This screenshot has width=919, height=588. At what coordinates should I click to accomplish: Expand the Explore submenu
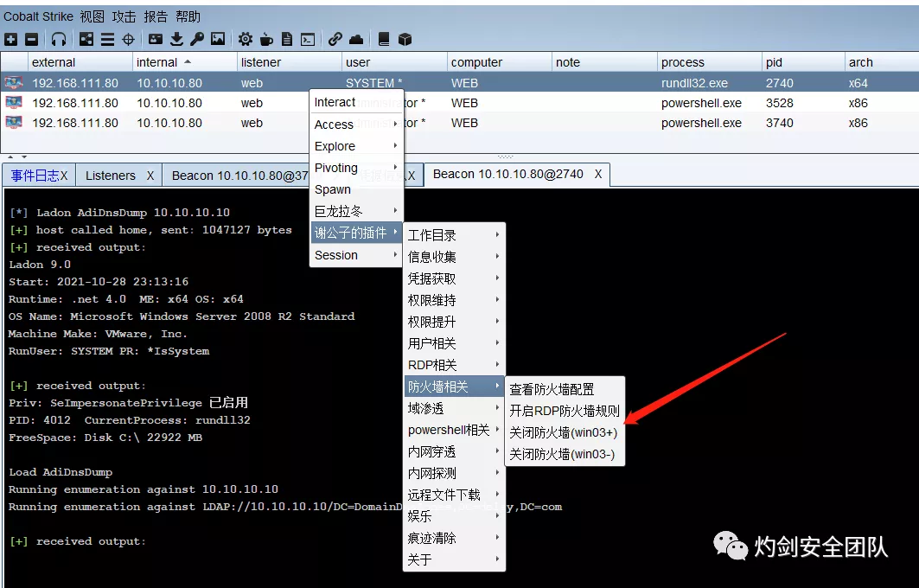(x=356, y=146)
